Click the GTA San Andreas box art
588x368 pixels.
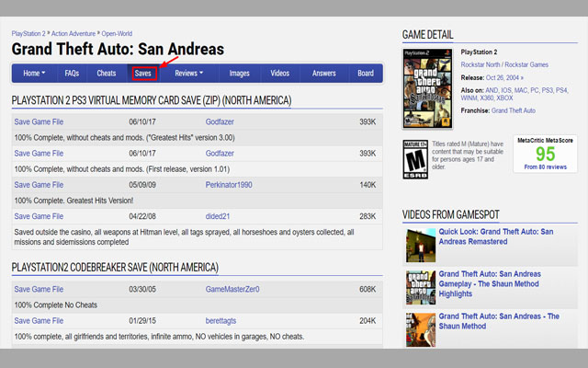tap(427, 88)
